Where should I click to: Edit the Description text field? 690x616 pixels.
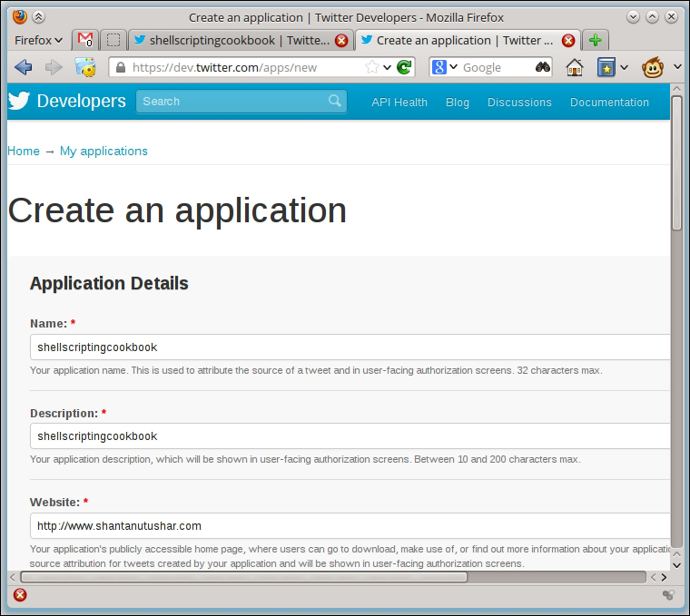click(x=350, y=435)
